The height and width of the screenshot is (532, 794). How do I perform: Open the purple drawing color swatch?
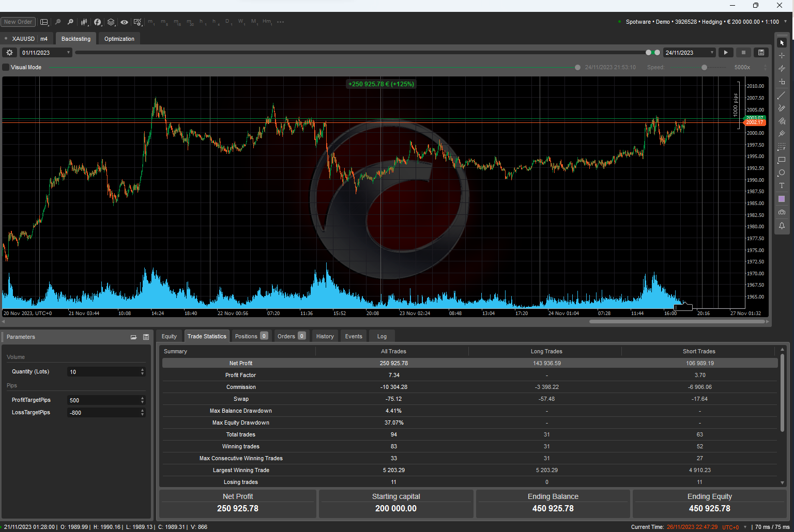782,199
